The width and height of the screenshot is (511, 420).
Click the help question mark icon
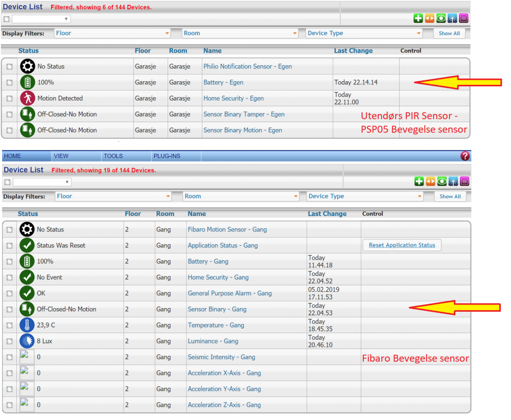click(x=465, y=156)
